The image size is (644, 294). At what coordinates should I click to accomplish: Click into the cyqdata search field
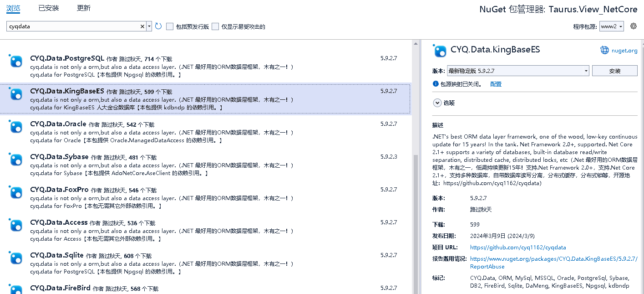[73, 26]
